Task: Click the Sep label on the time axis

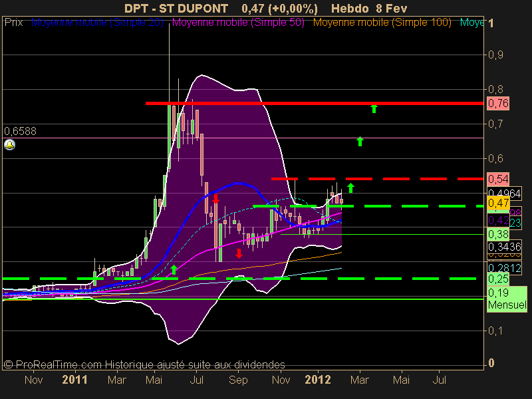Action: [238, 380]
